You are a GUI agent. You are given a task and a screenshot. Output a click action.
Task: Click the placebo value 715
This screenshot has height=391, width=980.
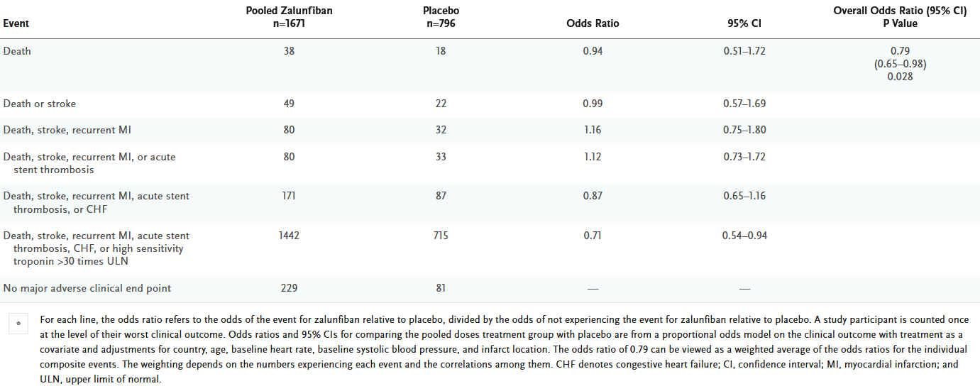click(441, 236)
